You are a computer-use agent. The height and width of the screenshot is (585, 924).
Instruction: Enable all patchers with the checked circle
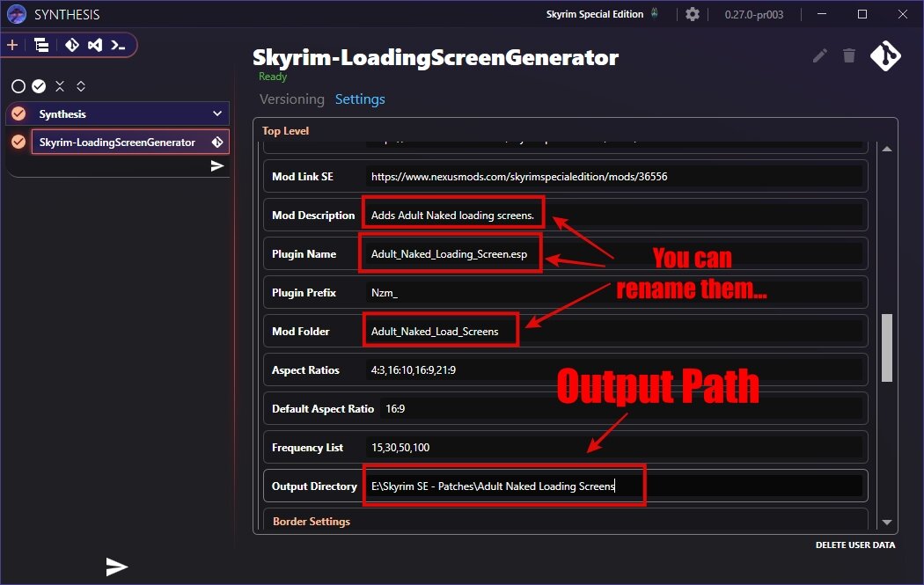click(39, 86)
